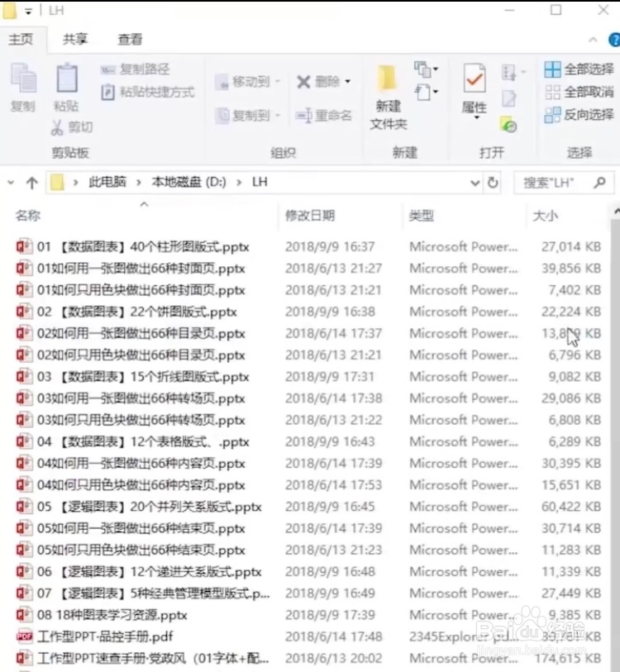
Task: Click icon of 02【数据图表】22个饼图版式.pptx
Action: pyautogui.click(x=24, y=312)
